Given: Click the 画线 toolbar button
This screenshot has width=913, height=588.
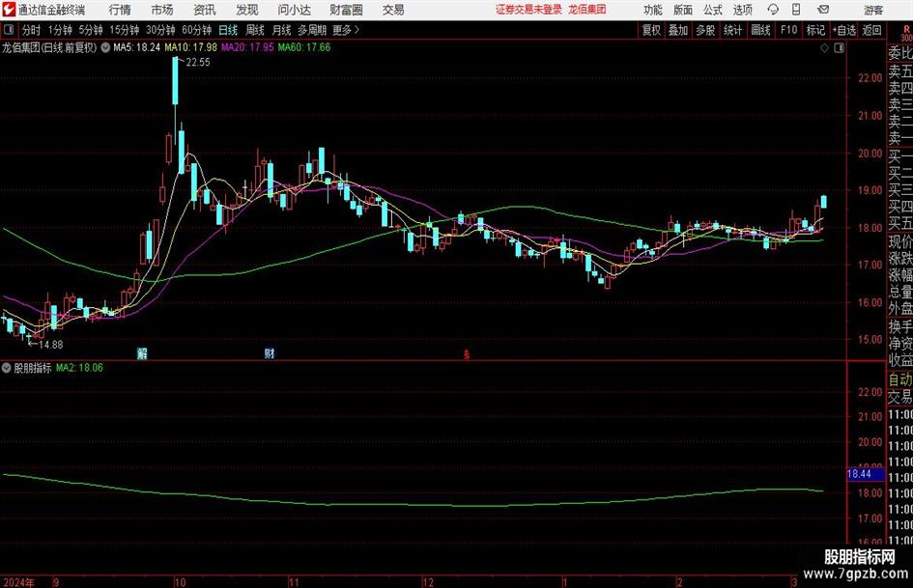Looking at the screenshot, I should point(760,30).
